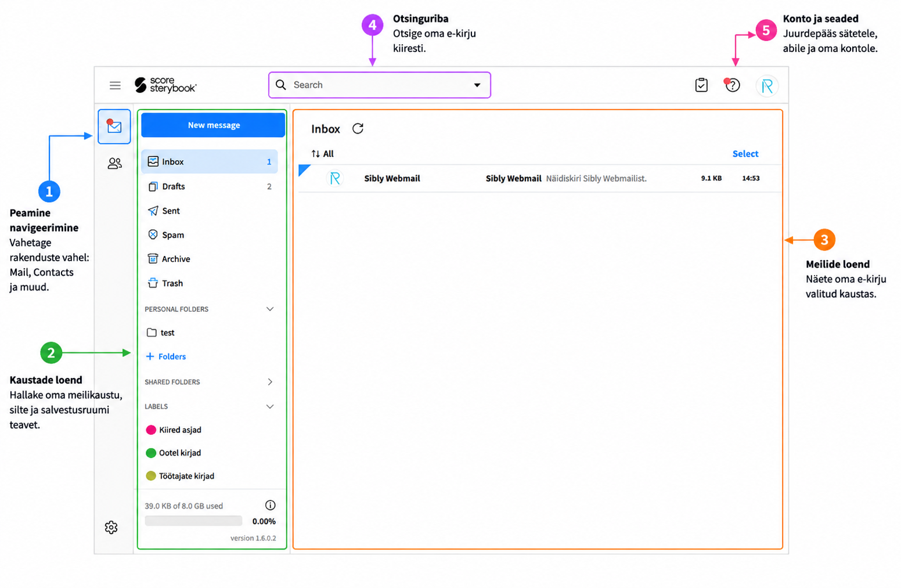The width and height of the screenshot is (901, 588).
Task: Click Select in the message list
Action: tap(745, 154)
